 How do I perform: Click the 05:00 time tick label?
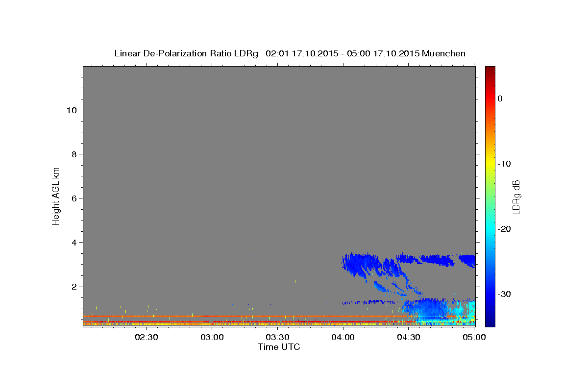(x=474, y=337)
